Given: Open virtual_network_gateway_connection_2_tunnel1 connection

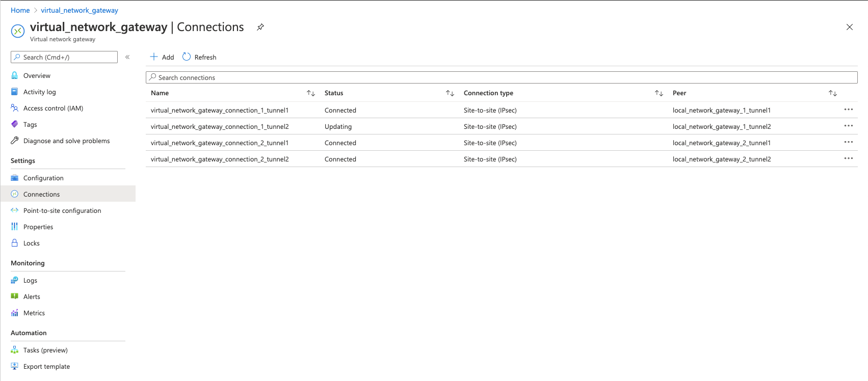Looking at the screenshot, I should pos(220,143).
